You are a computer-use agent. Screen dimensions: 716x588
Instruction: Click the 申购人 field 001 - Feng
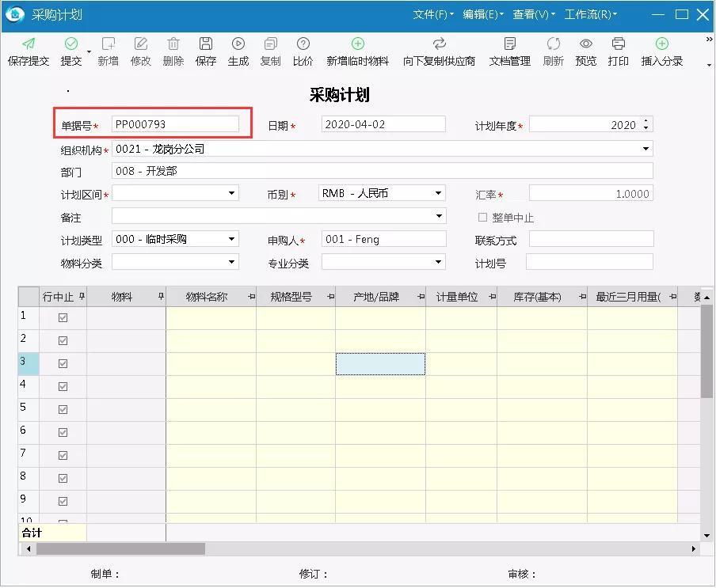coord(383,239)
